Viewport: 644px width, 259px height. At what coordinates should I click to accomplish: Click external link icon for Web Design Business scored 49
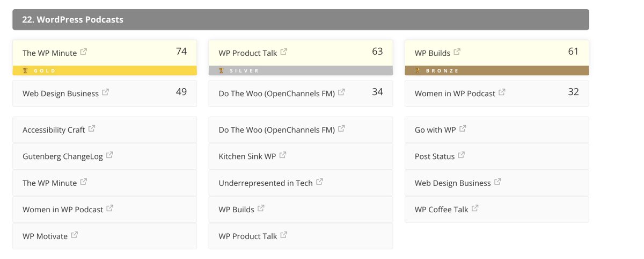coord(105,92)
